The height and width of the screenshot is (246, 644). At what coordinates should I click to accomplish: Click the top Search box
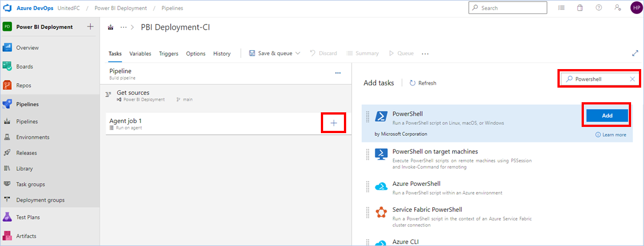coord(507,8)
